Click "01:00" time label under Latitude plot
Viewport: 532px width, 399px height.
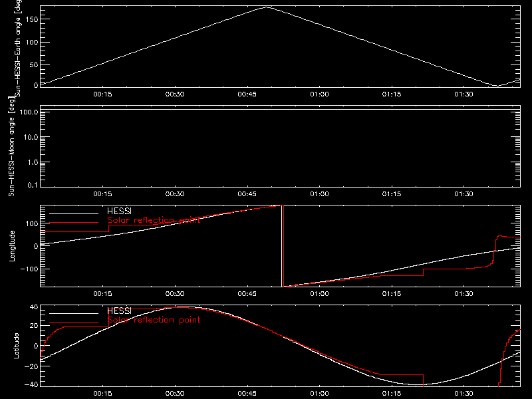point(319,394)
